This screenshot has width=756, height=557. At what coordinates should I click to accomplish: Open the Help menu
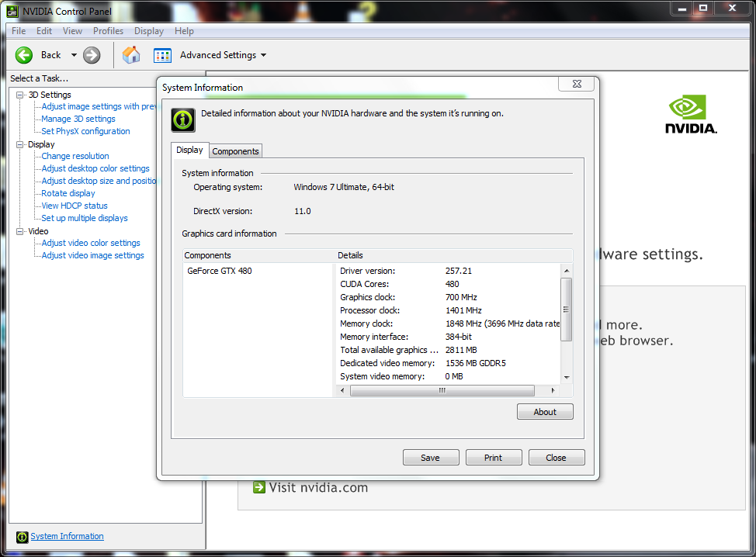pos(184,31)
